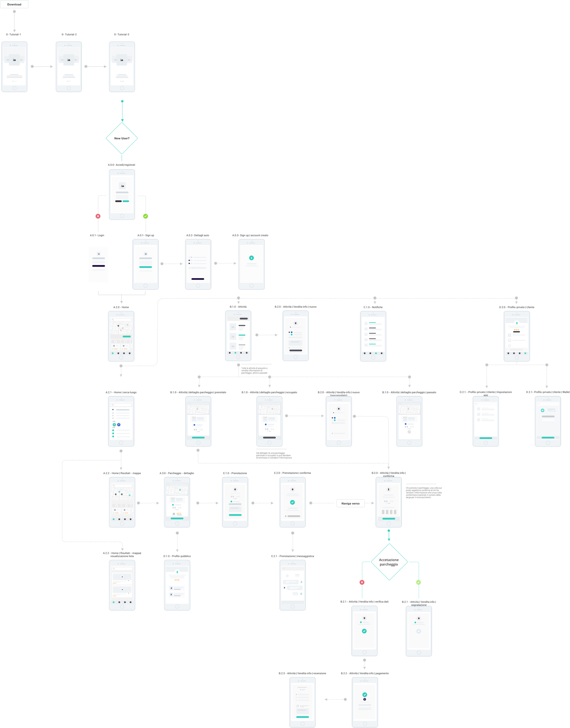Click green check icon beside Accetazione parcheggio
Screen dimensions: 570x728
419,582
